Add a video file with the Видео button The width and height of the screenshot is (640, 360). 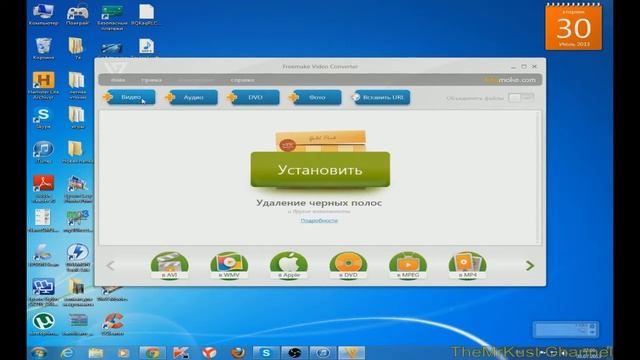pyautogui.click(x=131, y=98)
